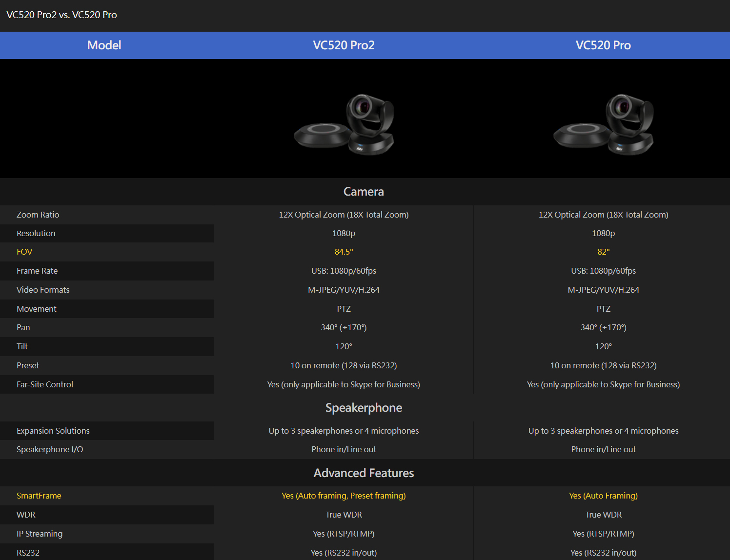The width and height of the screenshot is (730, 560).
Task: Click the 'Speakerphone' section heading
Action: click(x=364, y=408)
